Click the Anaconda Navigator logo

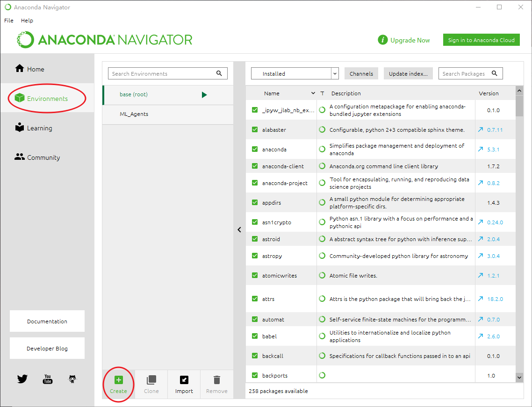105,40
